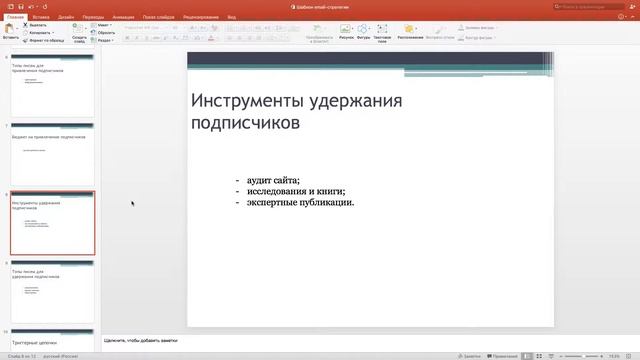Click the font color button in ribbon
This screenshot has height=360, width=640.
pyautogui.click(x=211, y=38)
